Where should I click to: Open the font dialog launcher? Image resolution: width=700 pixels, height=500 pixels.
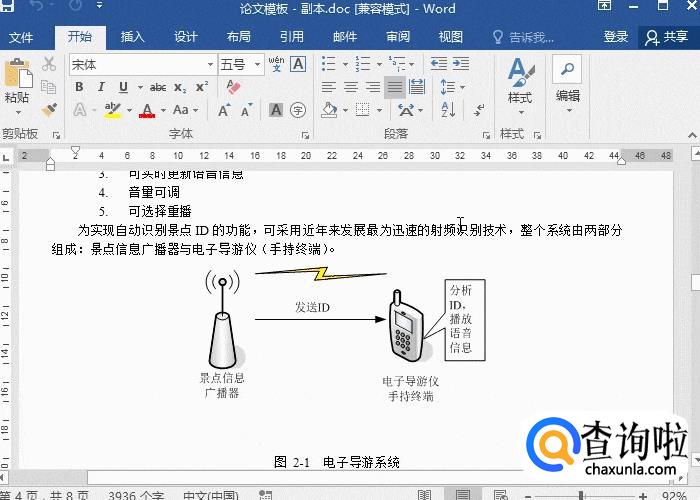(305, 135)
